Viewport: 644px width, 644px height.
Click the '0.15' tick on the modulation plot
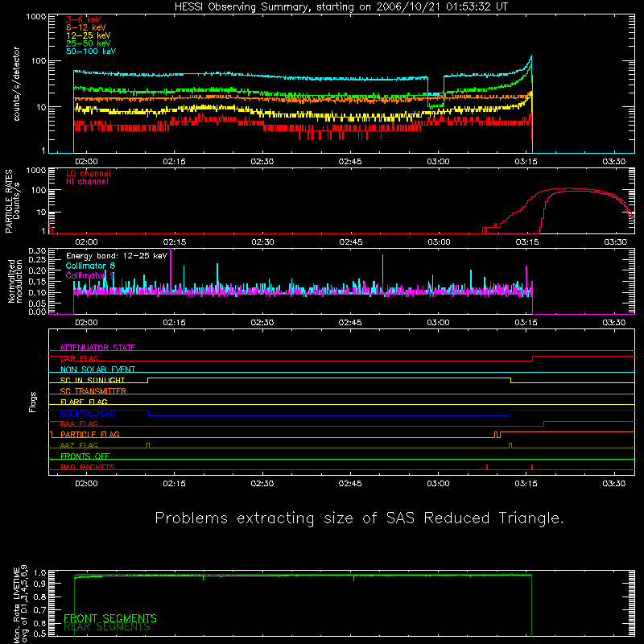click(x=37, y=282)
